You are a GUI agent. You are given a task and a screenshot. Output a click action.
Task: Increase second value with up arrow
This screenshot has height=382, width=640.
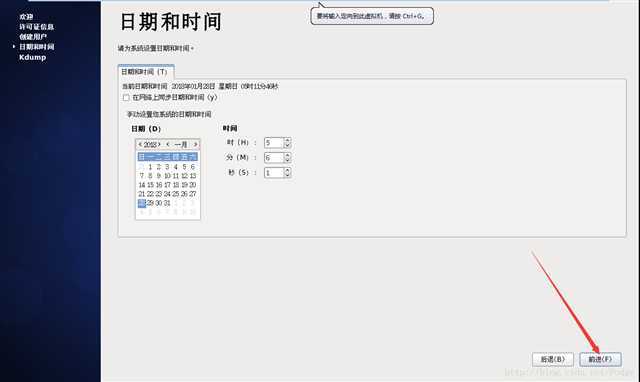tap(287, 170)
